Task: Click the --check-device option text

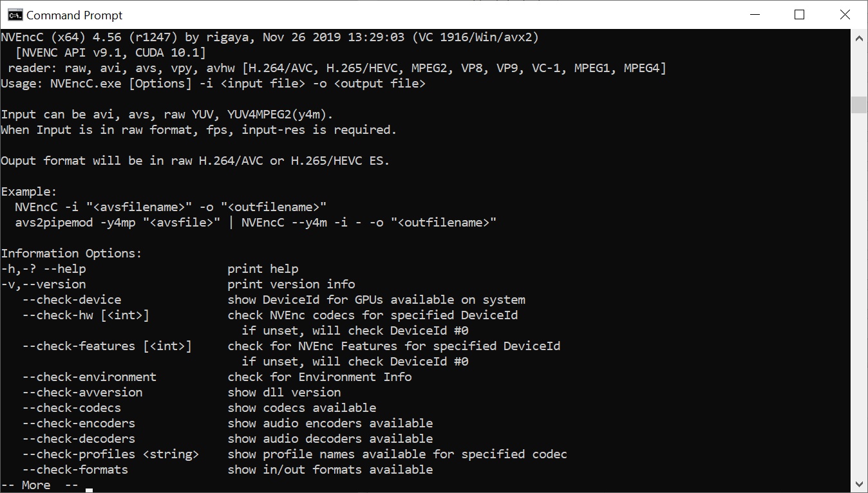Action: click(x=71, y=300)
